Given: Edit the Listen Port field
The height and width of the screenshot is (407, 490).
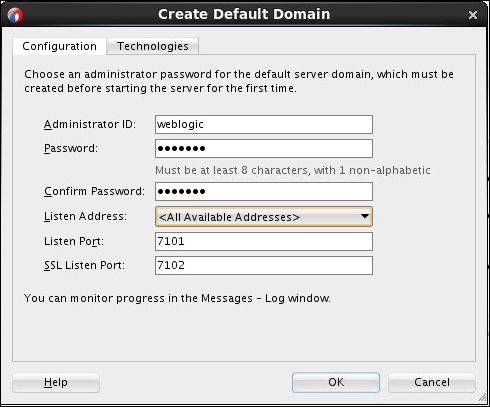Looking at the screenshot, I should (264, 241).
